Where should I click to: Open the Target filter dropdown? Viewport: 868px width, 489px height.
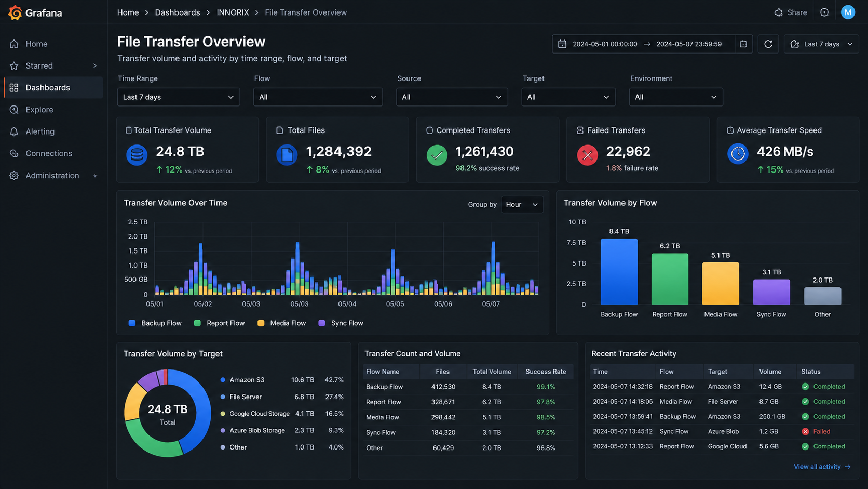(x=568, y=97)
